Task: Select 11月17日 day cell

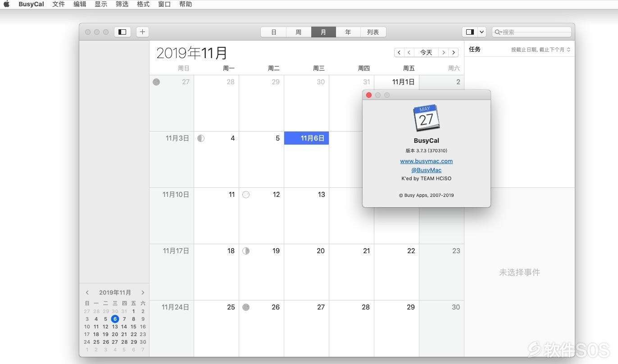Action: 172,272
